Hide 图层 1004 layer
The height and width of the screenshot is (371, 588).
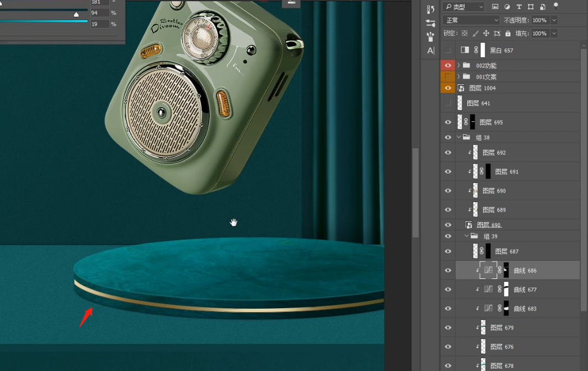[448, 88]
